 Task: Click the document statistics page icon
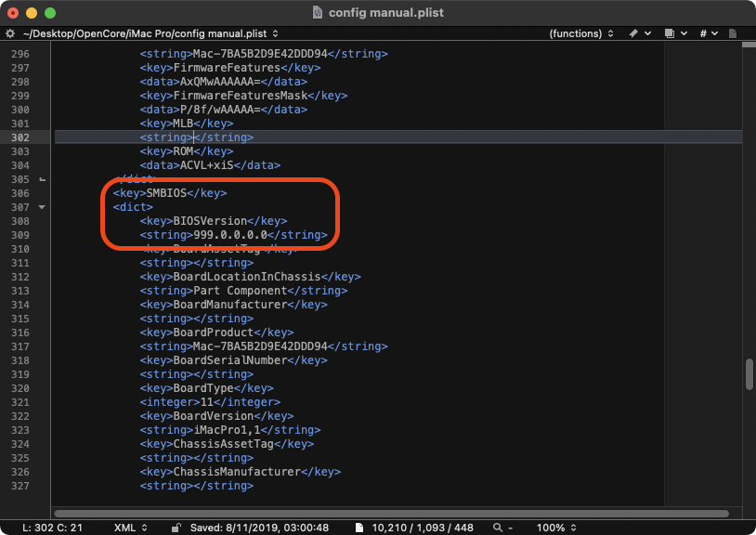359,528
